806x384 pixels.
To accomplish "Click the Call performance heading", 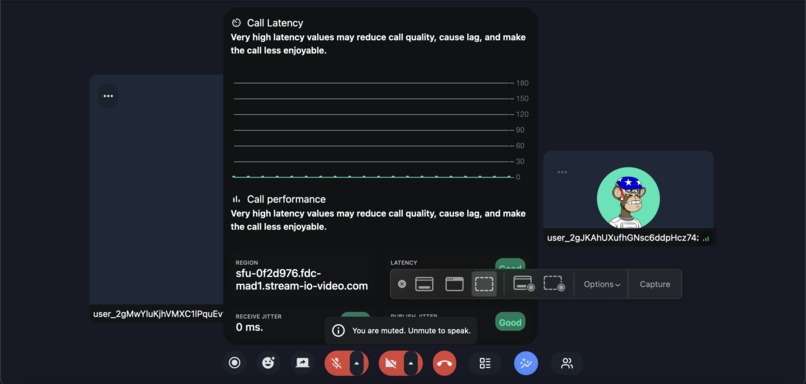I will [286, 199].
